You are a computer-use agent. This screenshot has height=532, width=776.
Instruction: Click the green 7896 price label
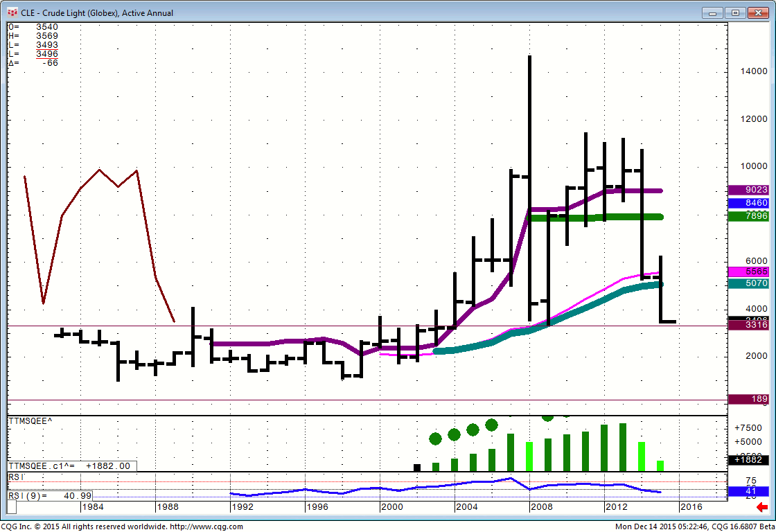coord(748,215)
